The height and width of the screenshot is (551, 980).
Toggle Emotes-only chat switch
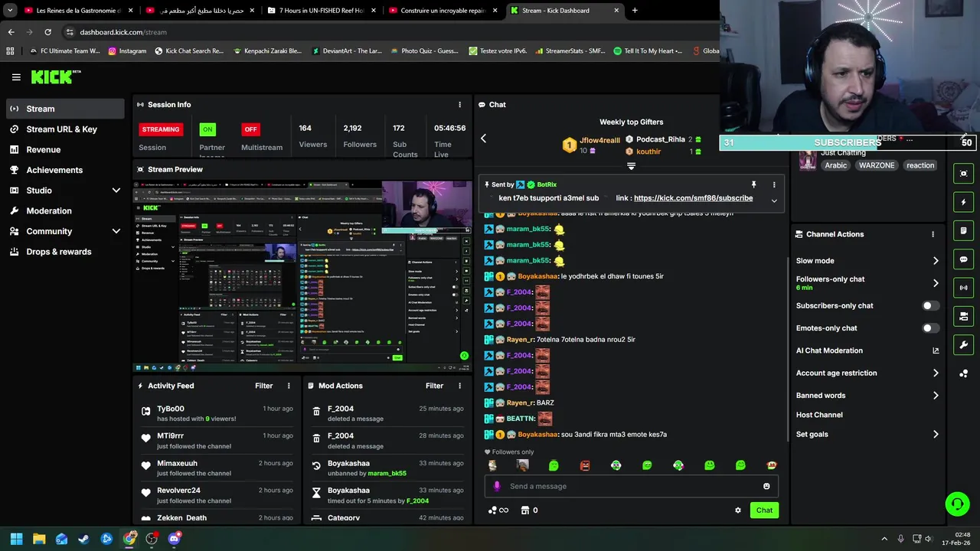tap(930, 328)
